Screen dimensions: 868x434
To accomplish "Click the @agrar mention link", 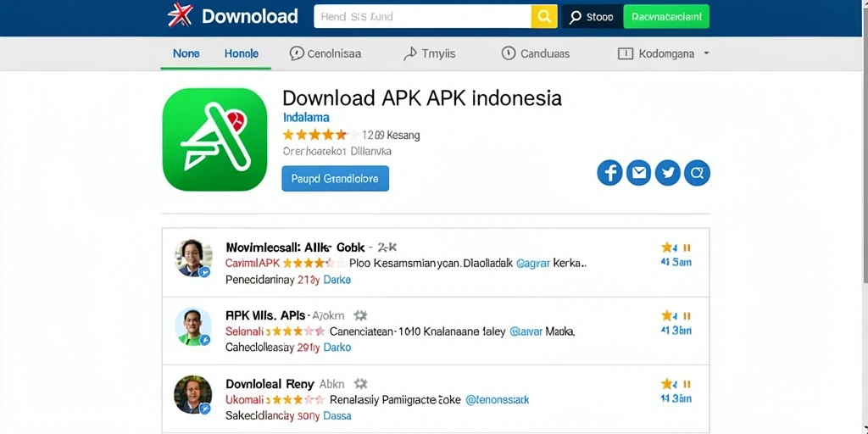I will [532, 264].
